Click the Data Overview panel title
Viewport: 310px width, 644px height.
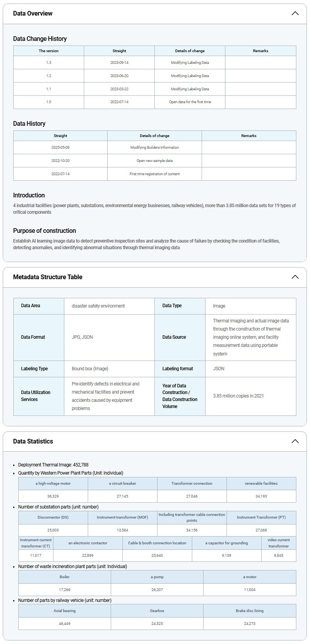33,14
